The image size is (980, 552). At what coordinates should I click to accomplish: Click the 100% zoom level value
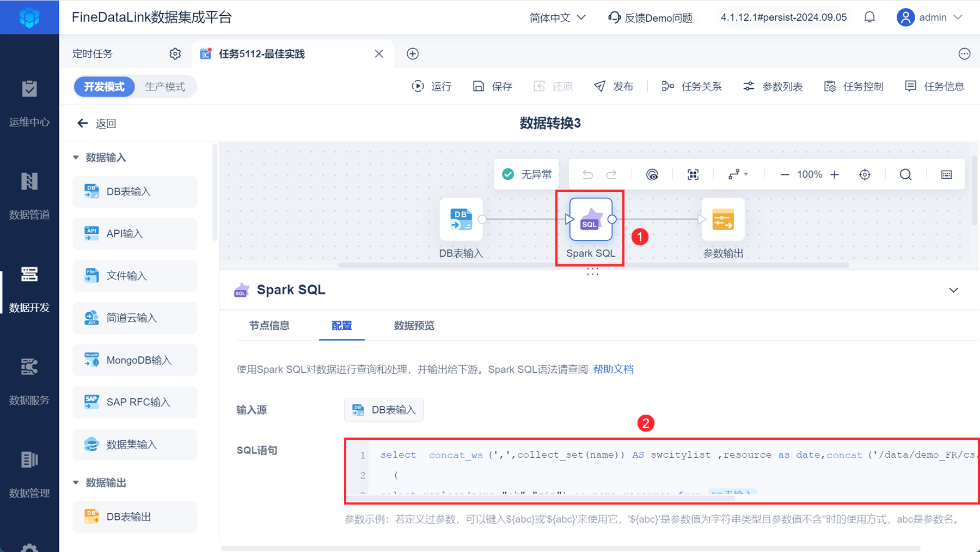click(810, 174)
